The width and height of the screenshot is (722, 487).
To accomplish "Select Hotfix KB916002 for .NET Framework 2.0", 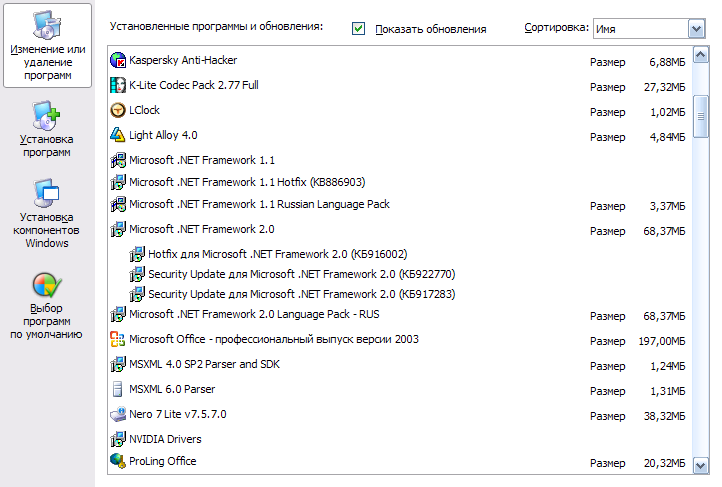I will (x=277, y=254).
